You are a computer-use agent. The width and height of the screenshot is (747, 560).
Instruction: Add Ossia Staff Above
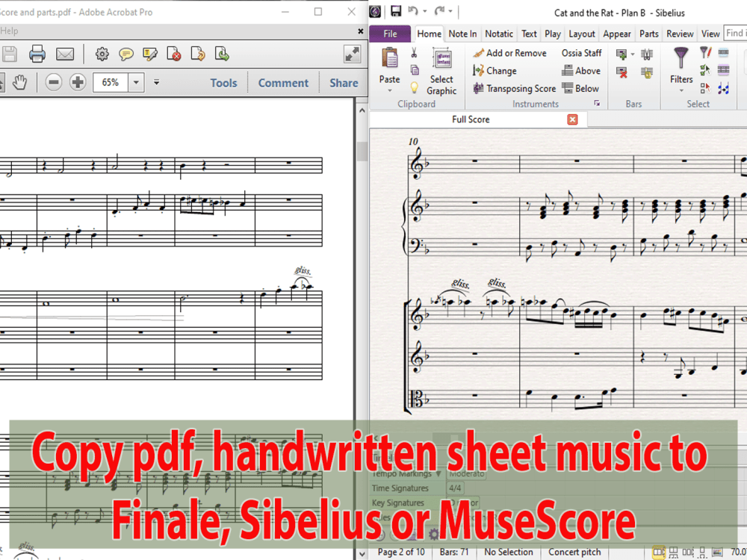(x=580, y=70)
